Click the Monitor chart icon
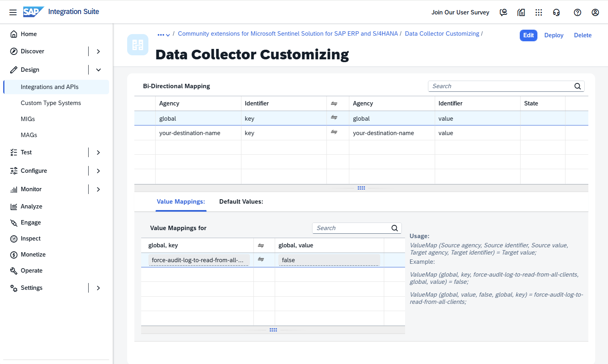The image size is (608, 364). (14, 189)
